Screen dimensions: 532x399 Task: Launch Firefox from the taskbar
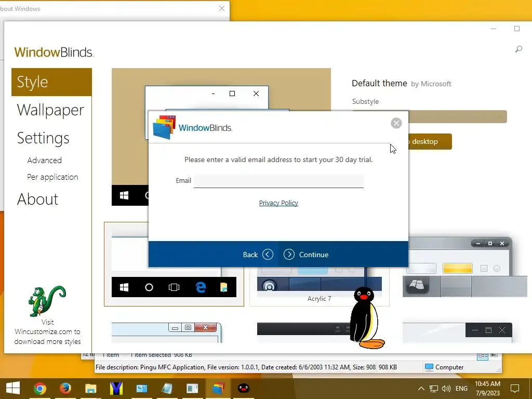pyautogui.click(x=65, y=389)
